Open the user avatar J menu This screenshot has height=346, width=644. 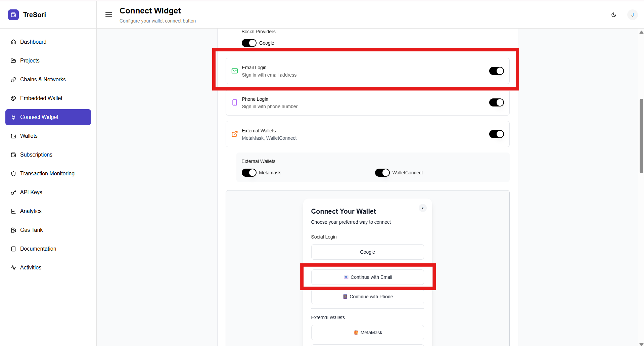point(632,15)
